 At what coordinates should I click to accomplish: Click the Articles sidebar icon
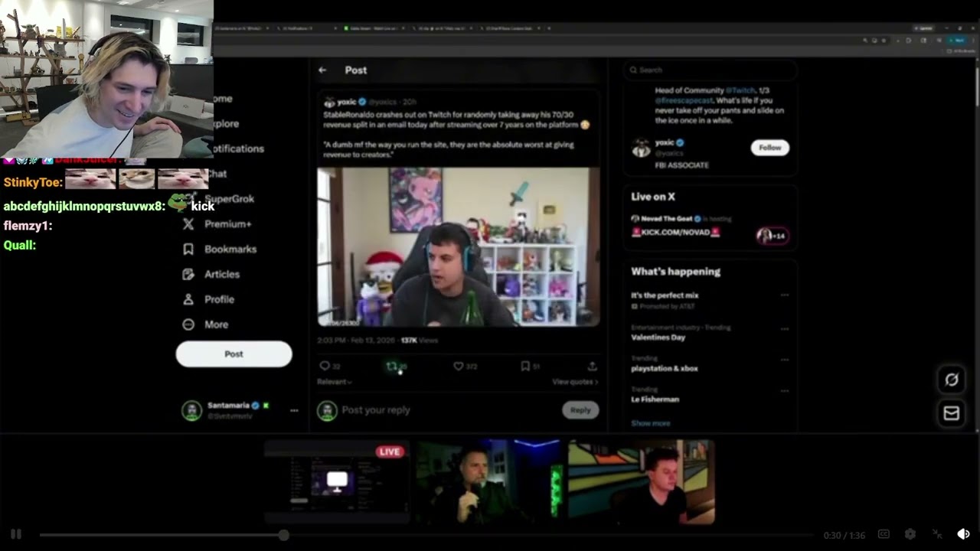pos(188,274)
